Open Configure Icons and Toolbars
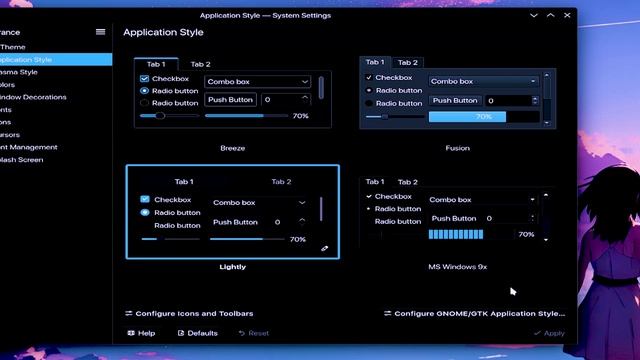The height and width of the screenshot is (360, 640). tap(189, 313)
